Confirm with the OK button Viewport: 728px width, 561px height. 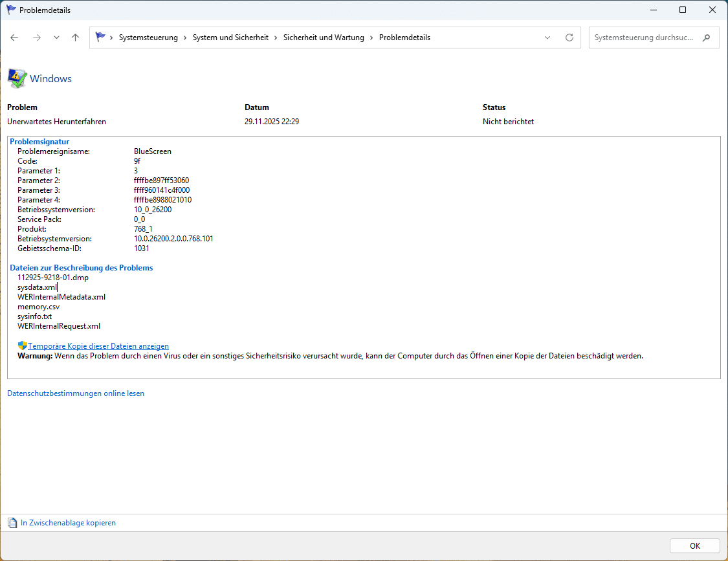point(694,545)
